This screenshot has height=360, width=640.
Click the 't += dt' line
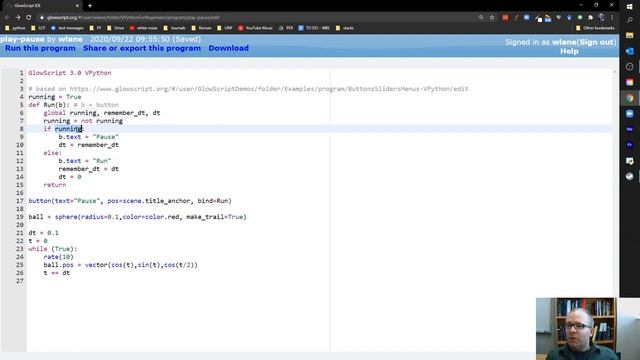(x=57, y=273)
